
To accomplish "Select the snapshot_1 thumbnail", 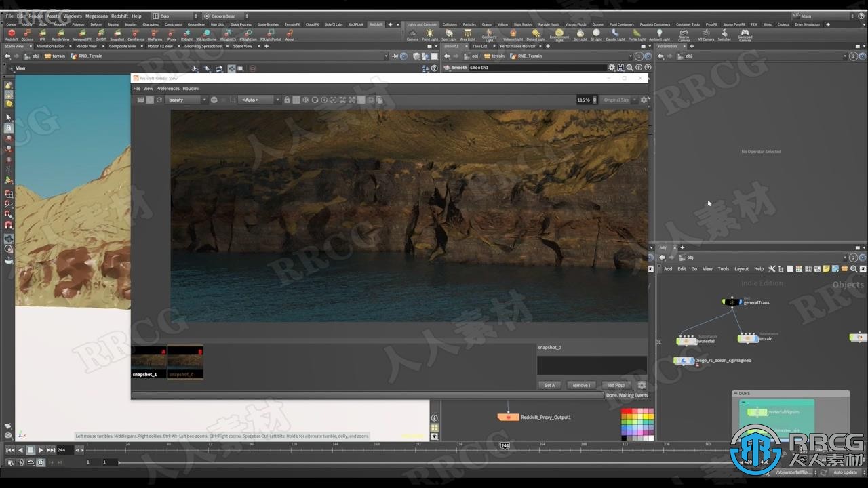I will tap(149, 362).
